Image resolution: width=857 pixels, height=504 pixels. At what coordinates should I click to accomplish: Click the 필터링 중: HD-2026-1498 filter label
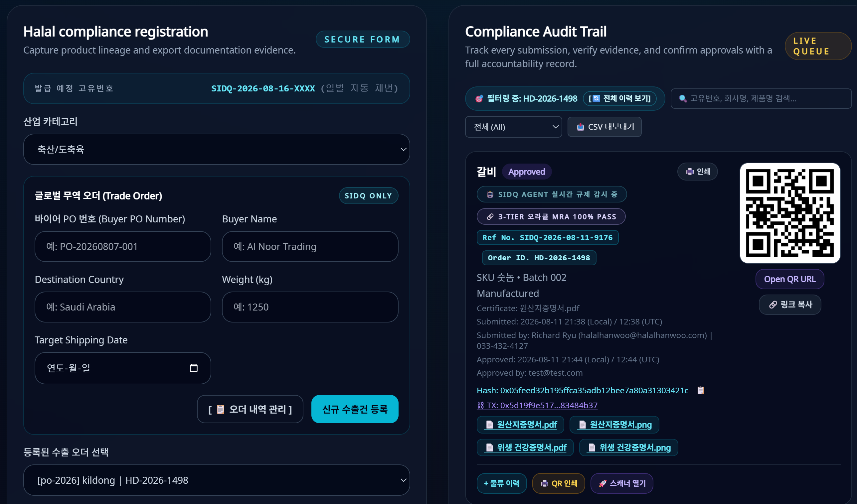click(532, 98)
